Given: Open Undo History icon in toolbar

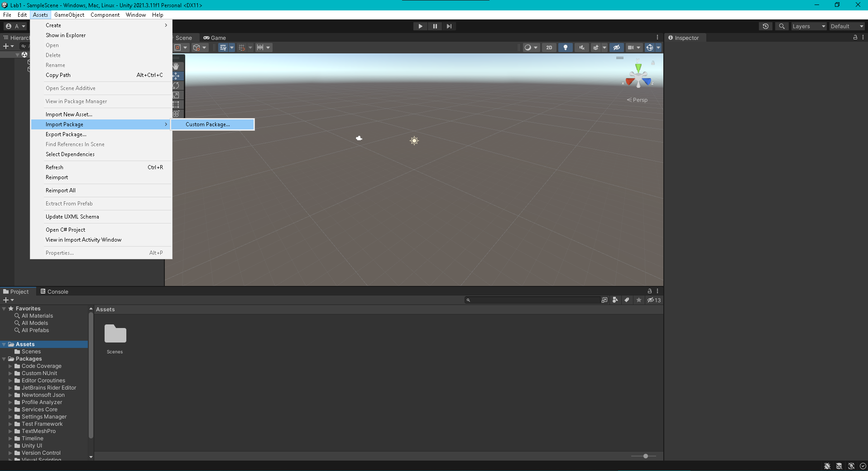Looking at the screenshot, I should coord(766,26).
